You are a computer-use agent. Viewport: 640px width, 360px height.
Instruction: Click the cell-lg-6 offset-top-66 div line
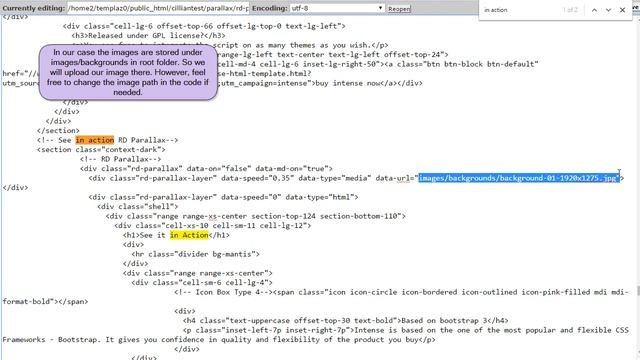pos(204,26)
